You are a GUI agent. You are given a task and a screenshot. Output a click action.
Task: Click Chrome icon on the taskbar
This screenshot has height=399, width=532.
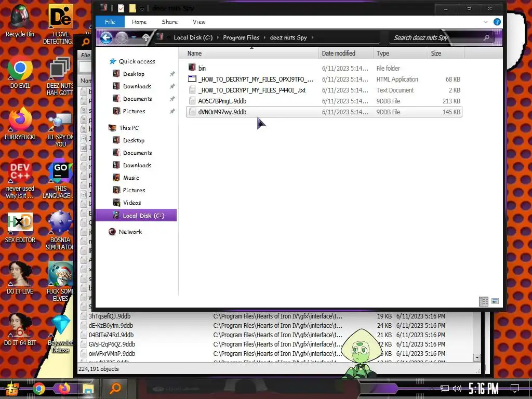[x=39, y=389]
